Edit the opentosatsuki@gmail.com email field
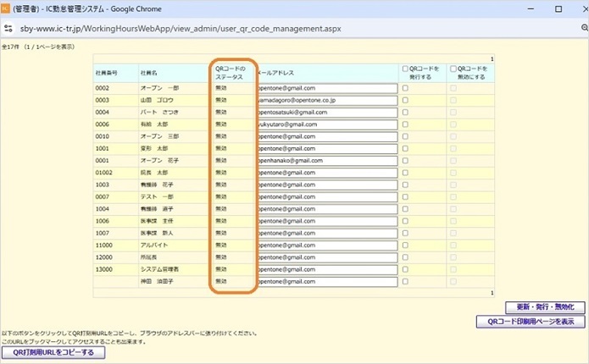589x364 pixels. pyautogui.click(x=327, y=113)
